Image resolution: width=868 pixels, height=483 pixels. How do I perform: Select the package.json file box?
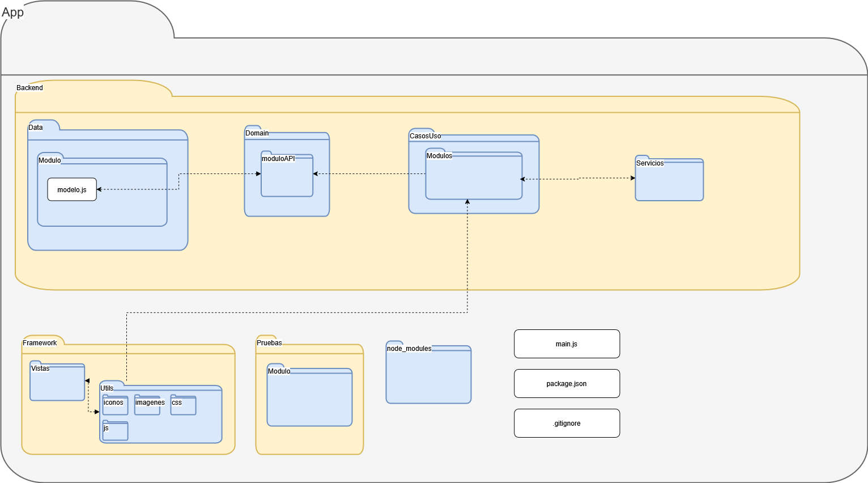[567, 383]
